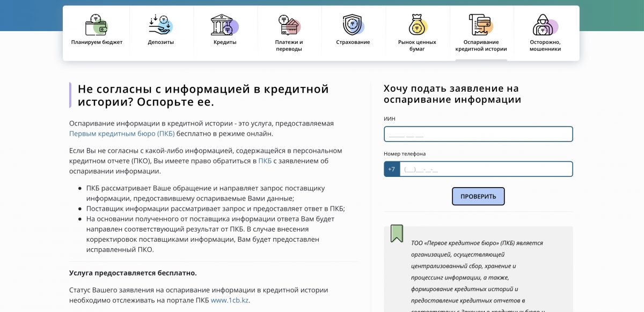This screenshot has width=644, height=312.
Task: Open 'Первым кредитным бюро (ПКБ)' link
Action: click(x=121, y=133)
